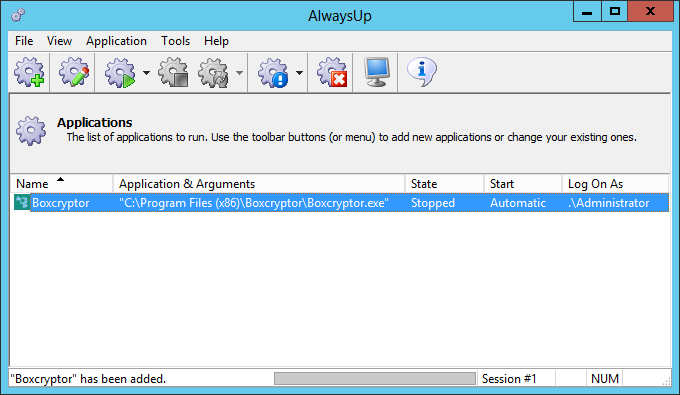Click the Automatic start cell

[518, 203]
